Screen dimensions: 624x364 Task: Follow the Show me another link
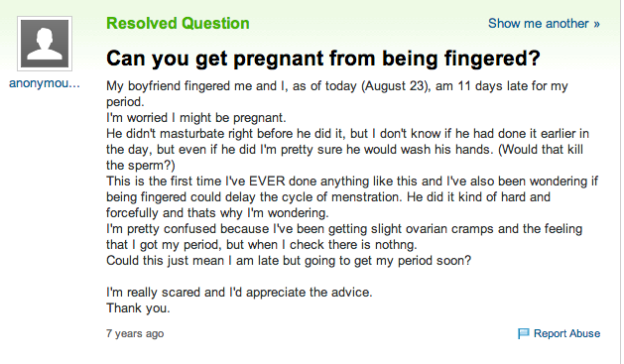click(544, 24)
